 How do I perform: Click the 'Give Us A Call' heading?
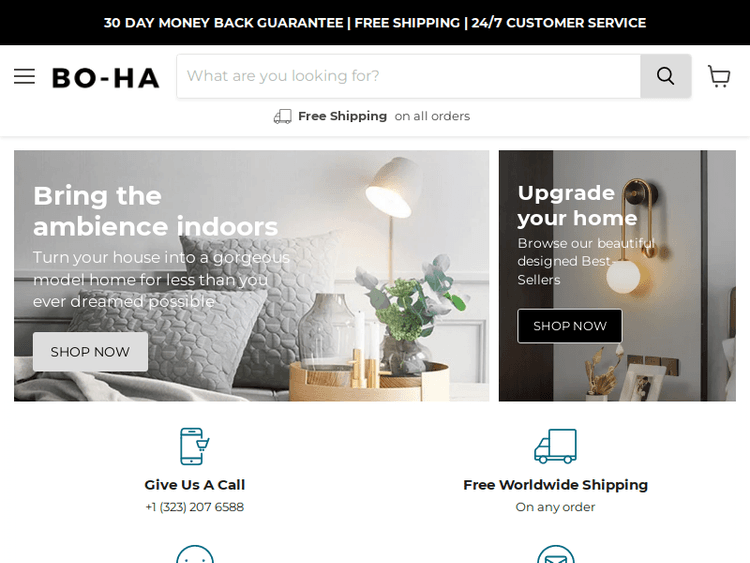coord(195,485)
